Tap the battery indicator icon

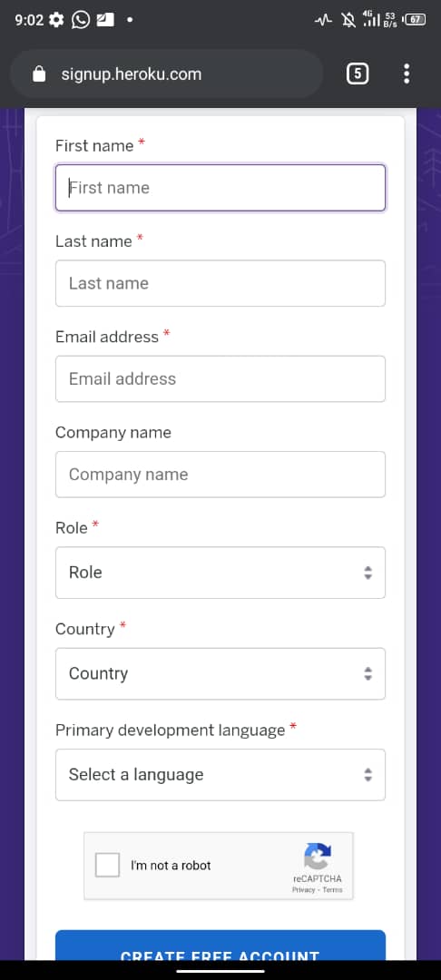click(x=416, y=19)
